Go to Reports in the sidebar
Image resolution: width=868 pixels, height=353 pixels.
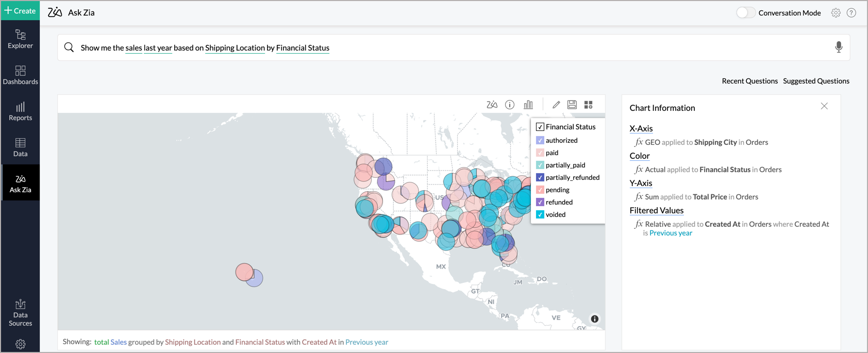(x=20, y=111)
